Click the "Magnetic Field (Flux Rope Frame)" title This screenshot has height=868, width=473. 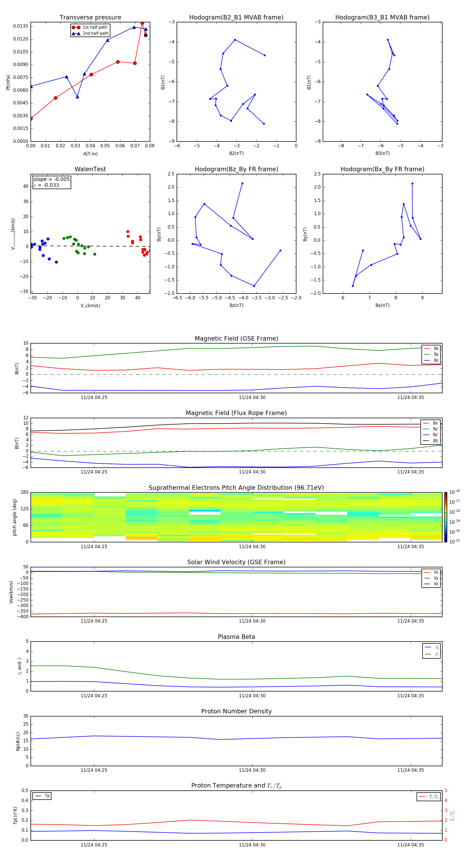236,413
